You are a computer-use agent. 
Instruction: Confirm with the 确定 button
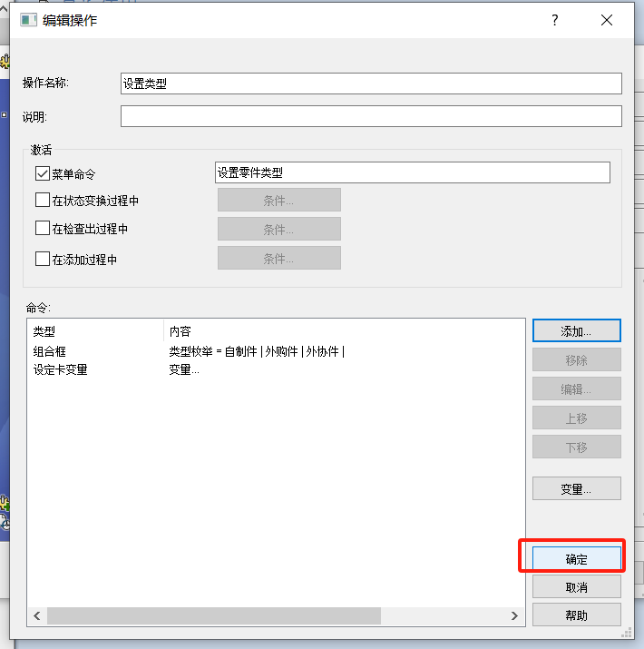[x=576, y=559]
